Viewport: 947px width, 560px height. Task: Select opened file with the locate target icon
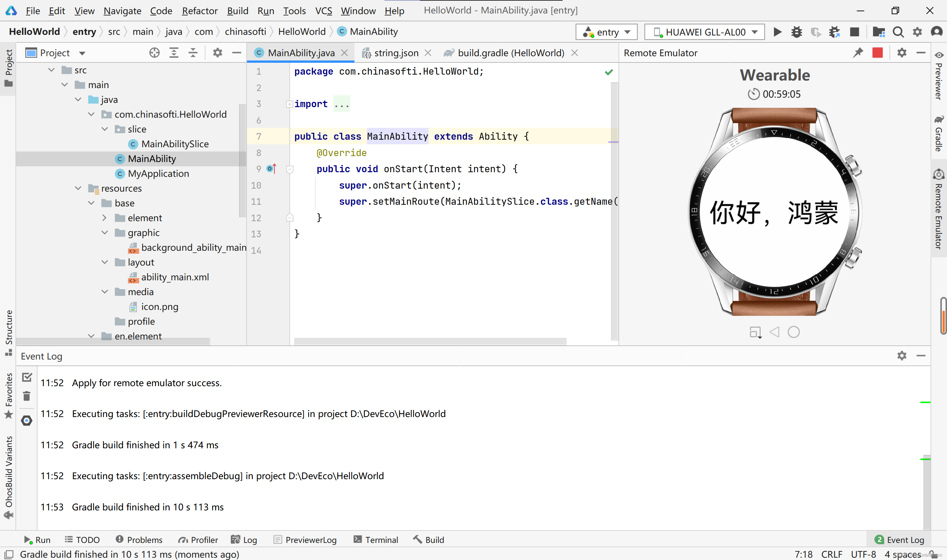pos(154,53)
